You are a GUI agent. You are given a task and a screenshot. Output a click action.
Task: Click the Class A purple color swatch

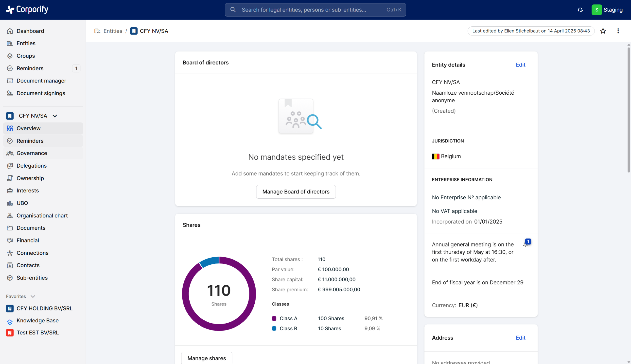click(274, 318)
